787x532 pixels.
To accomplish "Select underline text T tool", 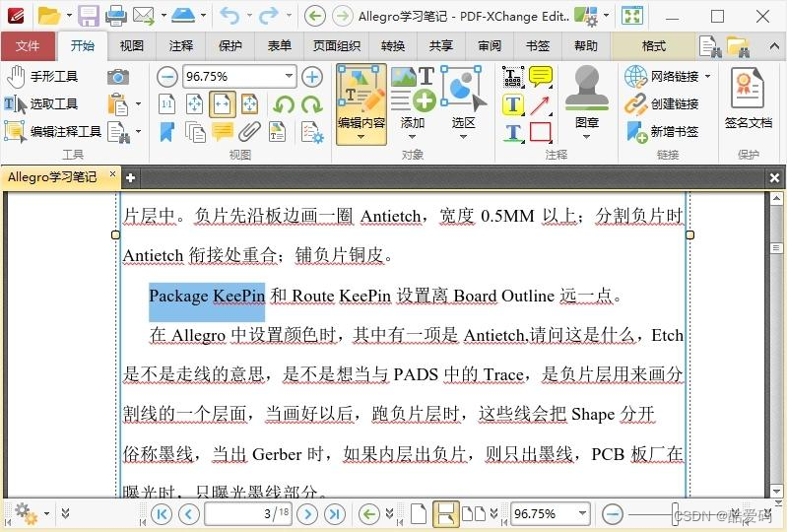I will tap(513, 132).
